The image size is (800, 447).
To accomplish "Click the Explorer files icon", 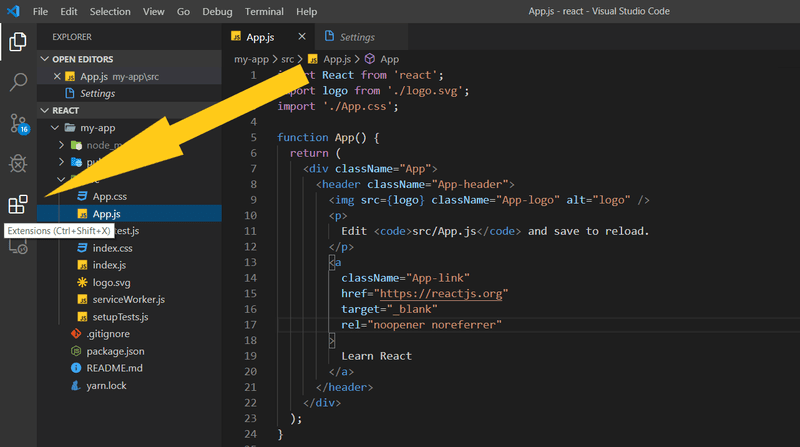I will 17,42.
